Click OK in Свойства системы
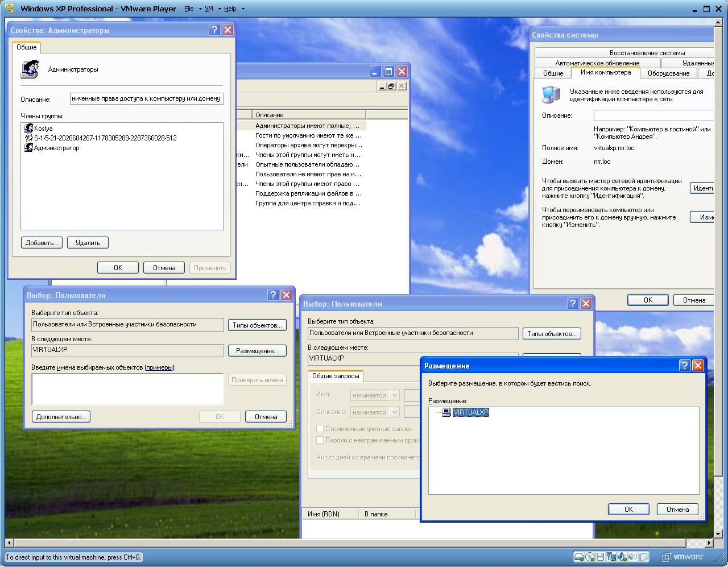728x567 pixels. tap(648, 300)
